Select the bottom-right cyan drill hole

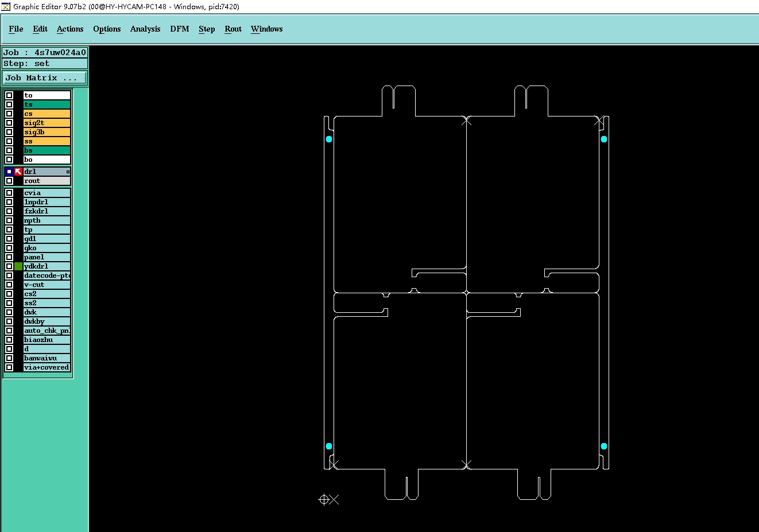[604, 446]
